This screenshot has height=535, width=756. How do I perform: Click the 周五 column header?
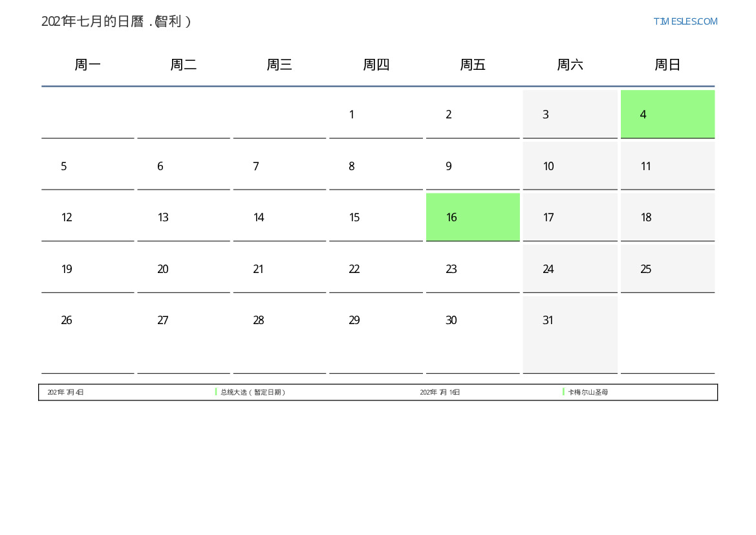pos(473,65)
